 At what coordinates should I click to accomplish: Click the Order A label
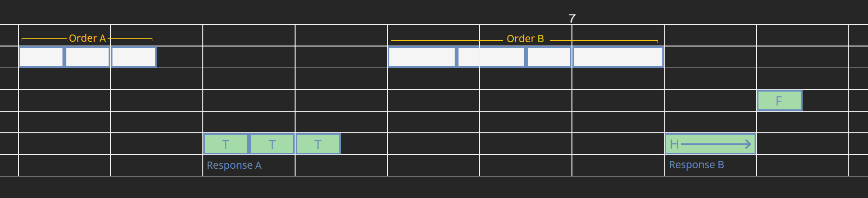[87, 38]
